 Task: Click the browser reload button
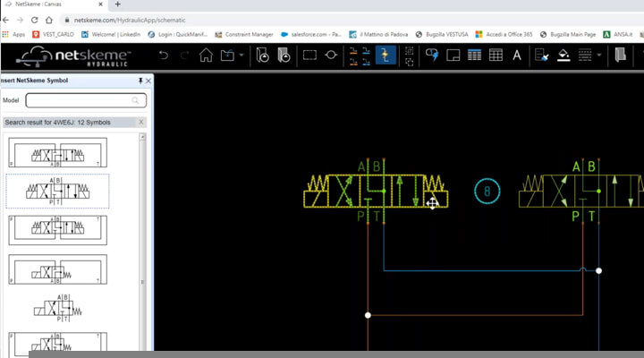click(x=35, y=20)
